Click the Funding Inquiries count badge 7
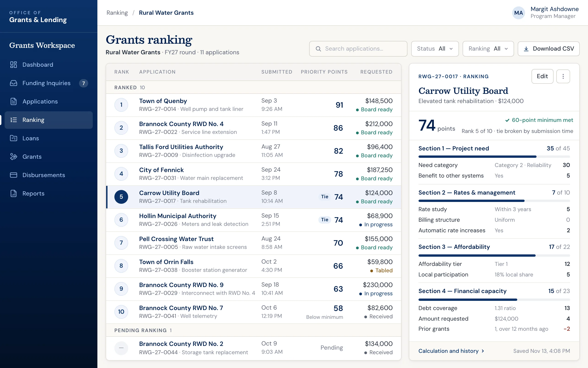Screen dimensions: 588x368 (83, 83)
